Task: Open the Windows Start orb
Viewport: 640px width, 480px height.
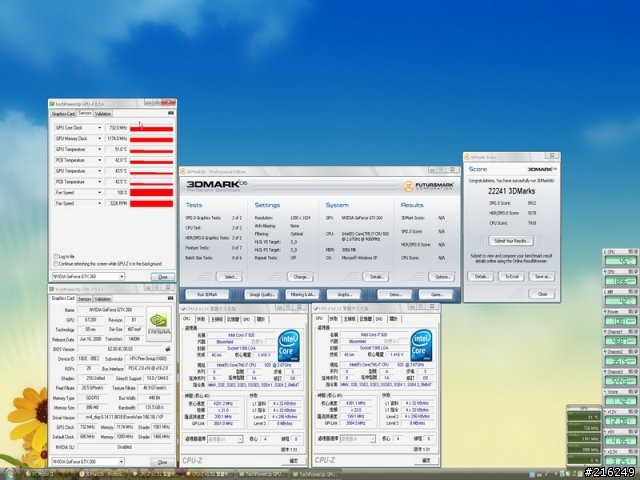Action: [10, 474]
